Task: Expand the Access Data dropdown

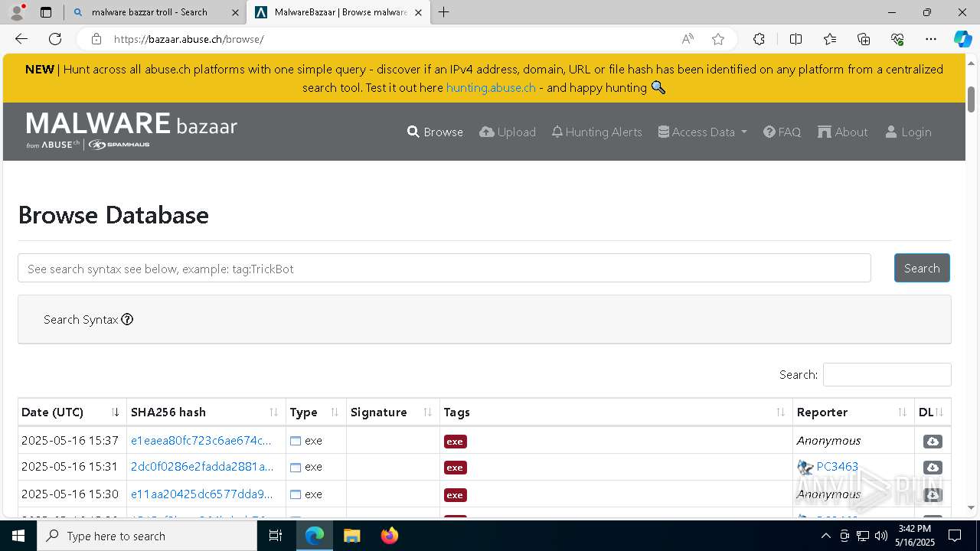Action: [702, 132]
